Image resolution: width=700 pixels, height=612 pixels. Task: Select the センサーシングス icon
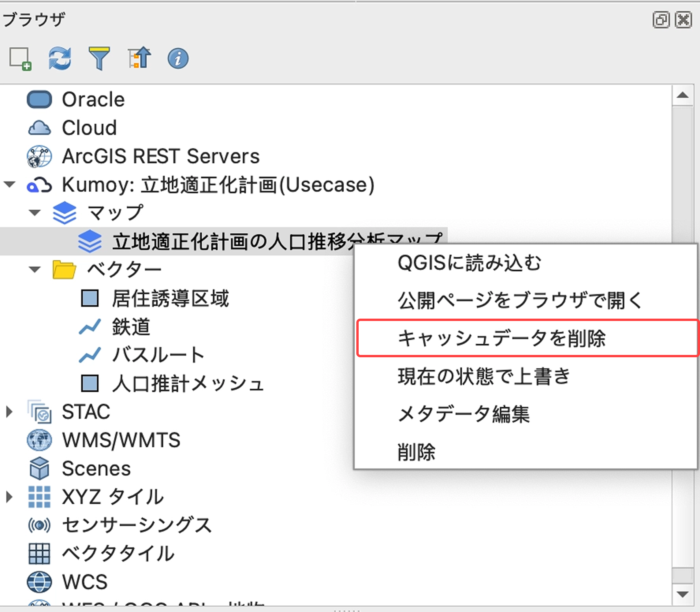pyautogui.click(x=39, y=525)
